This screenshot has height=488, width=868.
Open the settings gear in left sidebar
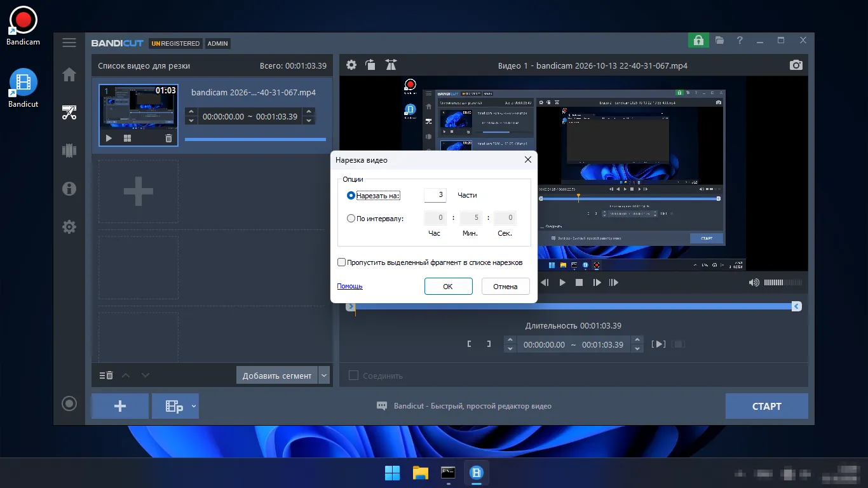(x=69, y=227)
